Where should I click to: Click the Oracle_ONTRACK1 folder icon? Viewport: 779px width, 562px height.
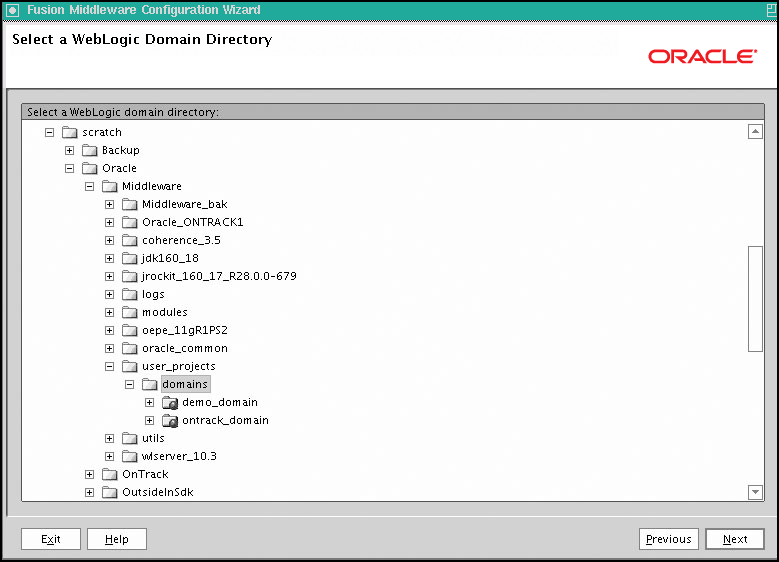click(x=130, y=222)
